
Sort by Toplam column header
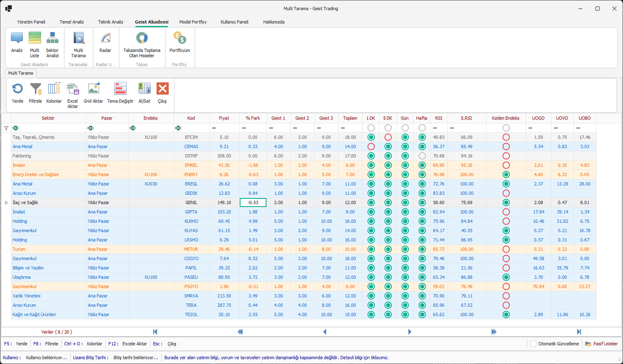point(350,118)
